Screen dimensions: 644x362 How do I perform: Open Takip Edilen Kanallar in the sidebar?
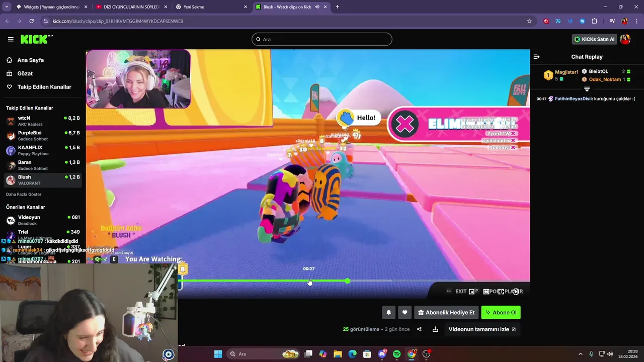point(44,87)
